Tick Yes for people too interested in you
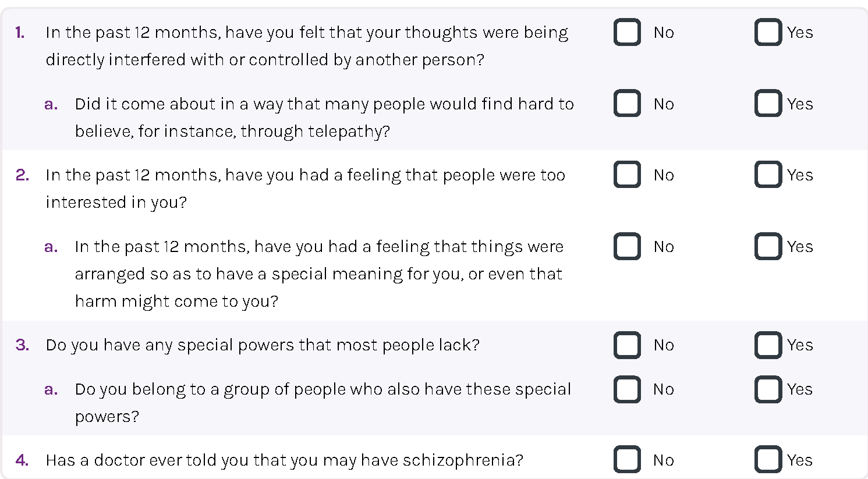 tap(768, 175)
